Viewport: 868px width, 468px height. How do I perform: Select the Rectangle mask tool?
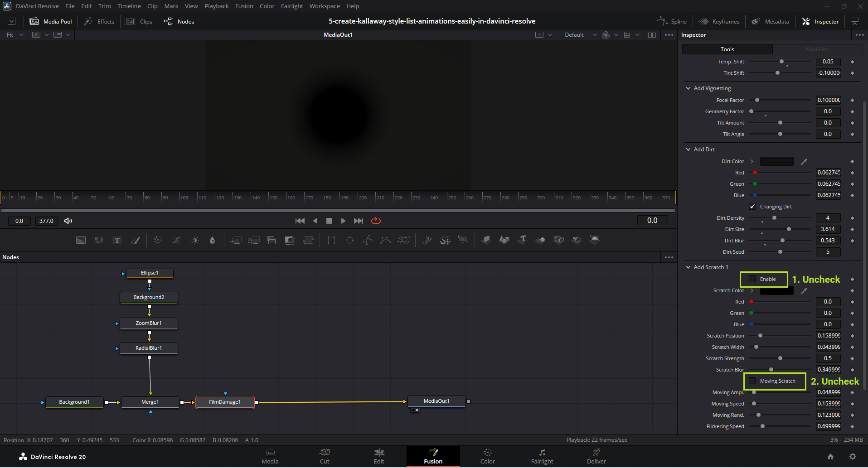(x=331, y=240)
